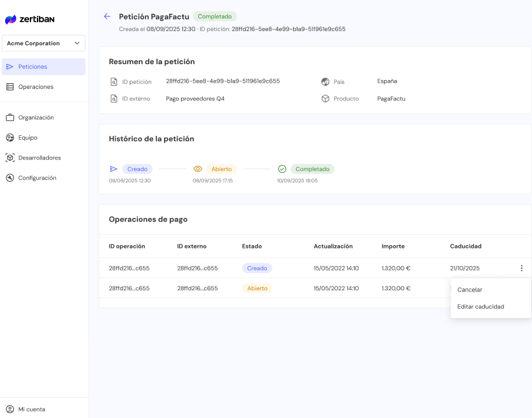The height and width of the screenshot is (418, 532).
Task: Choose Editar caducidad in the context menu
Action: [481, 306]
